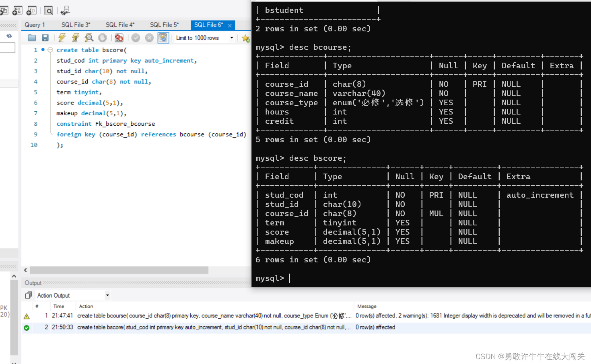Click the copy output icon beside Action Output

(x=29, y=295)
